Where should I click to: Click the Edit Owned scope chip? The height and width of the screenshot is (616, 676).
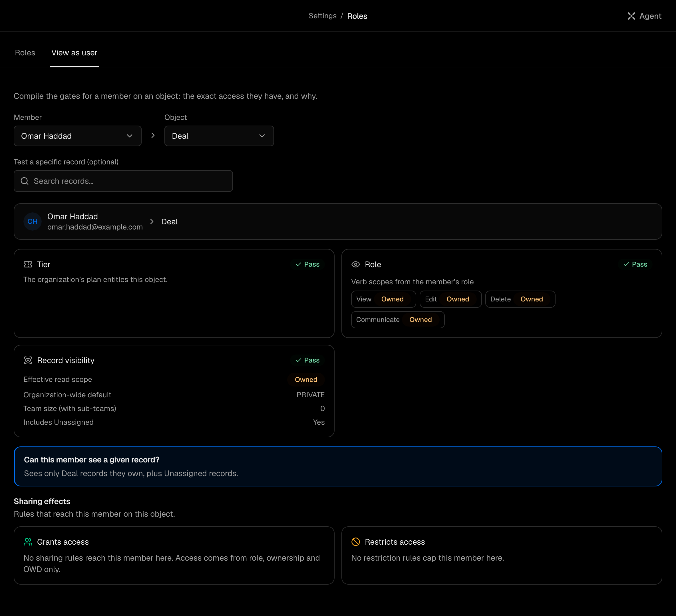(x=450, y=299)
